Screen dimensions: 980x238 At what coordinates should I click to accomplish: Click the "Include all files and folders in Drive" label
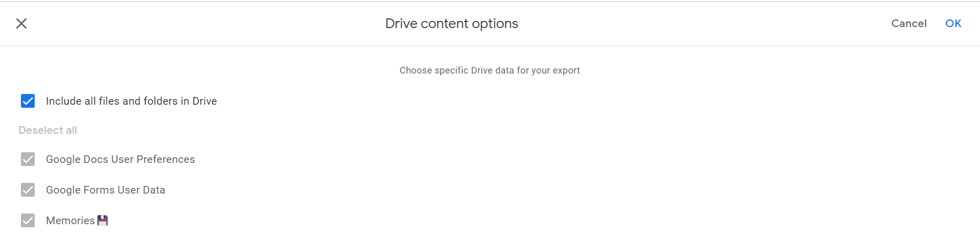[x=131, y=101]
